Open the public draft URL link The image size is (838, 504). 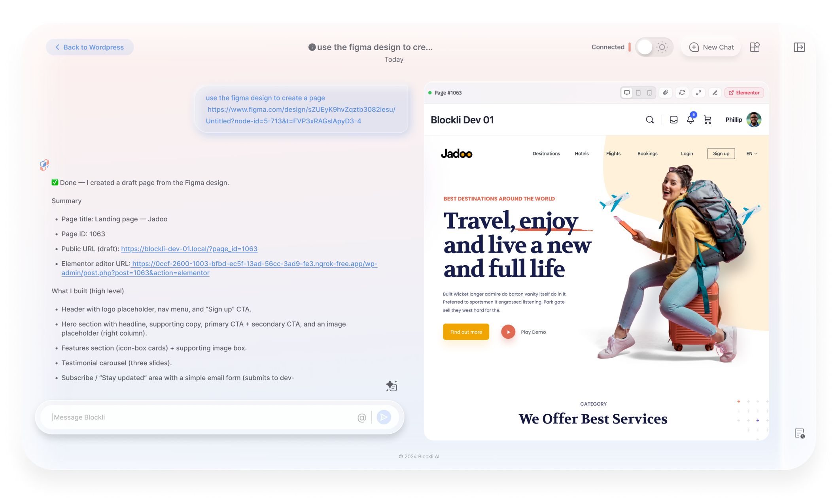[x=189, y=249]
